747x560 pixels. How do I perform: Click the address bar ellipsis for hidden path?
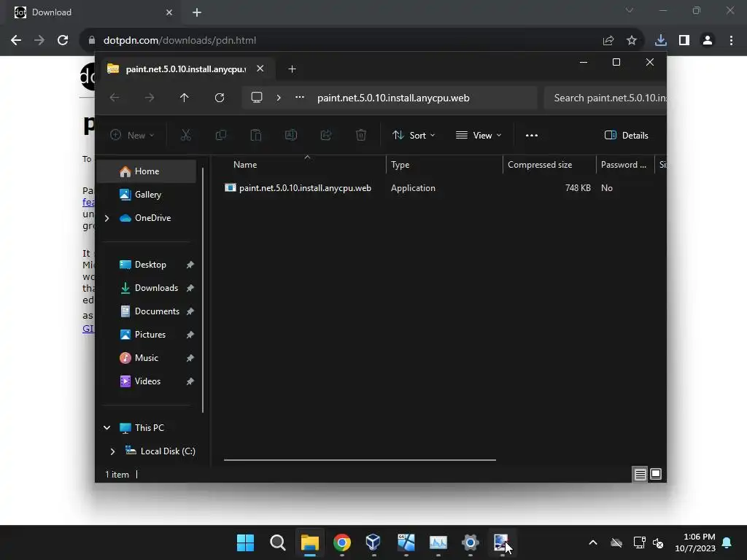(300, 98)
